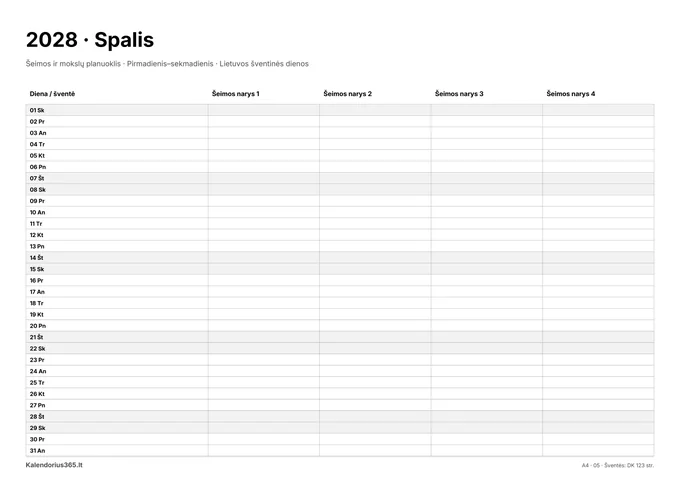This screenshot has height=481, width=680.
Task: Open the Kalendorius365.lt footer link
Action: pos(54,465)
